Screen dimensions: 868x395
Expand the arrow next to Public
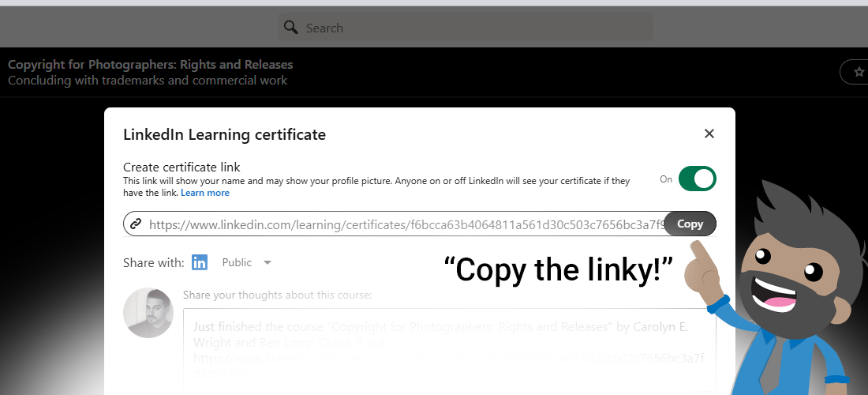pos(268,262)
